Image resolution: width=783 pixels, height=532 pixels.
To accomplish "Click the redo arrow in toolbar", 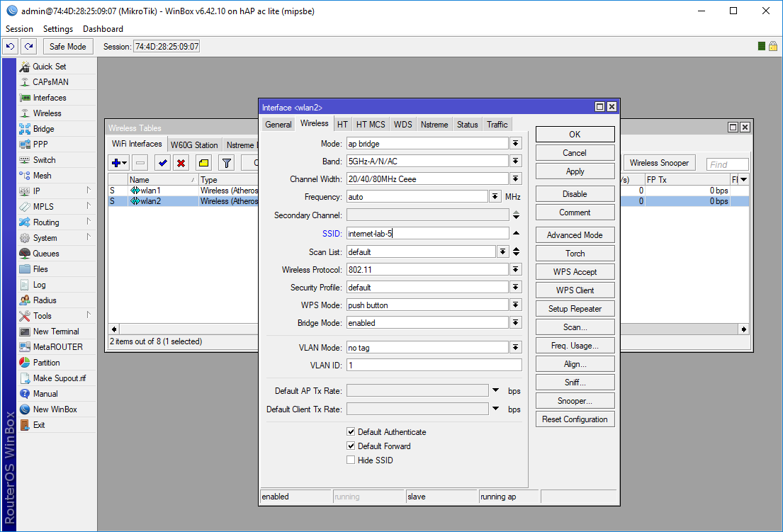I will (29, 47).
